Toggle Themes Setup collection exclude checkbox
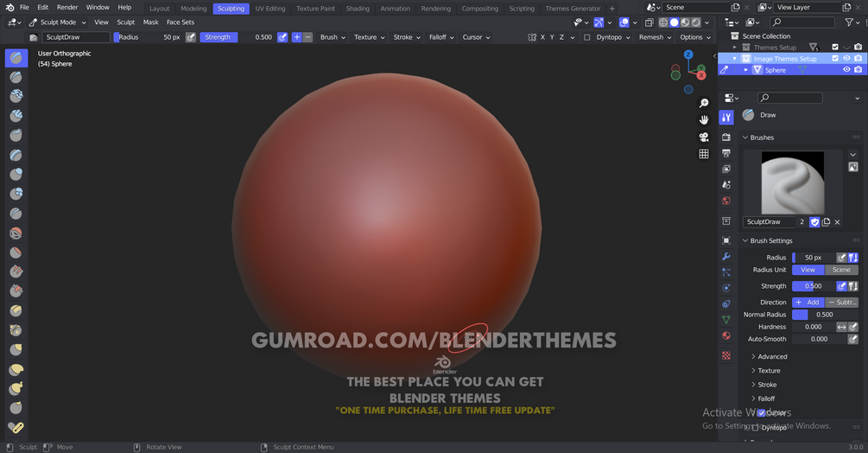 835,47
